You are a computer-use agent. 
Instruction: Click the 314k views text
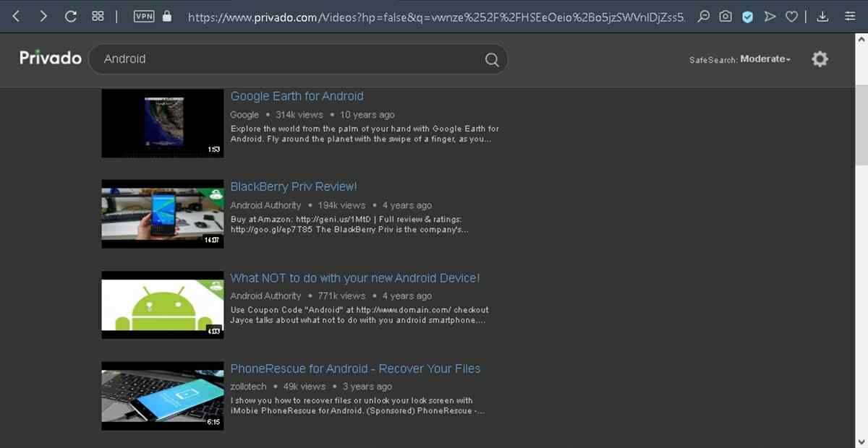click(299, 115)
